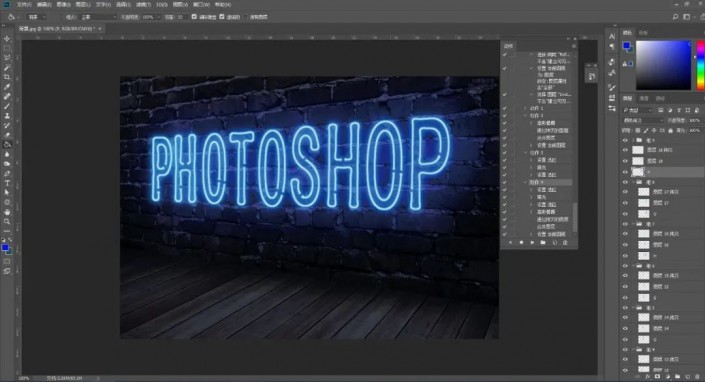
Task: Hide layer 18 via its eye icon
Action: [625, 161]
